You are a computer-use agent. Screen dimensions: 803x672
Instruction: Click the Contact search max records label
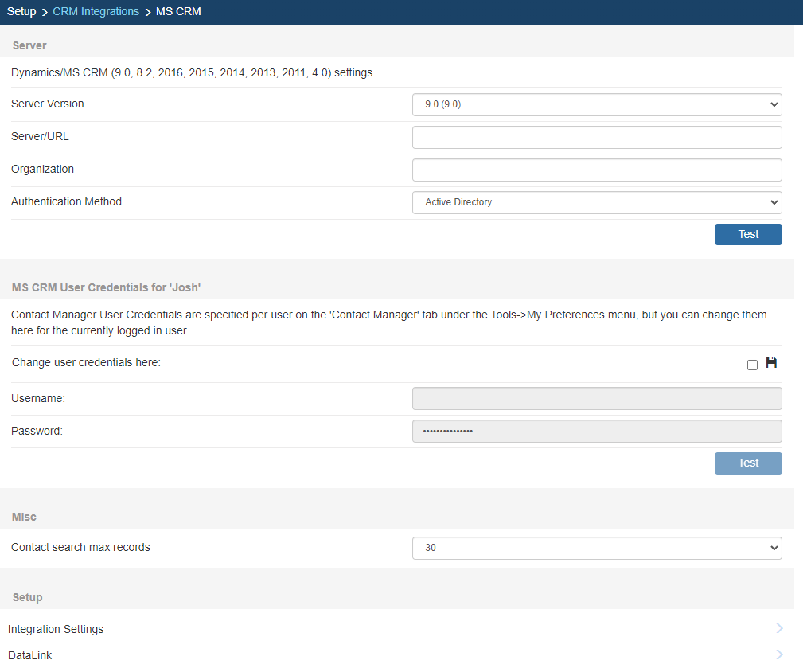coord(80,547)
